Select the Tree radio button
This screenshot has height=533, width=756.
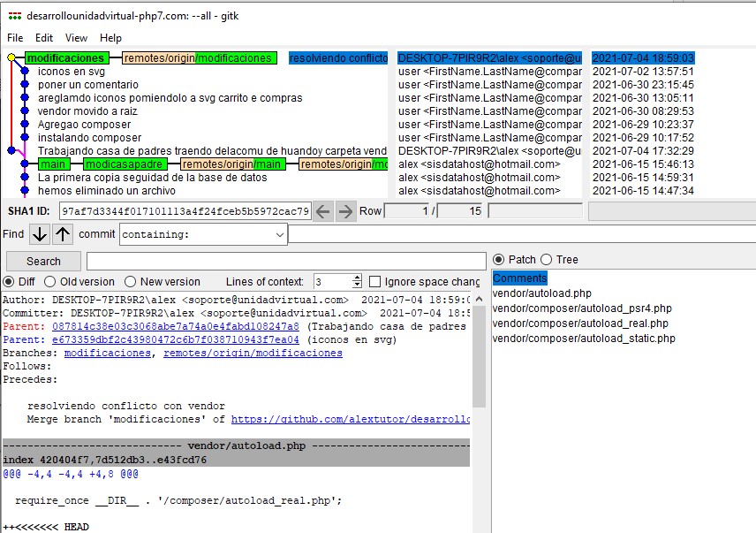tap(546, 260)
